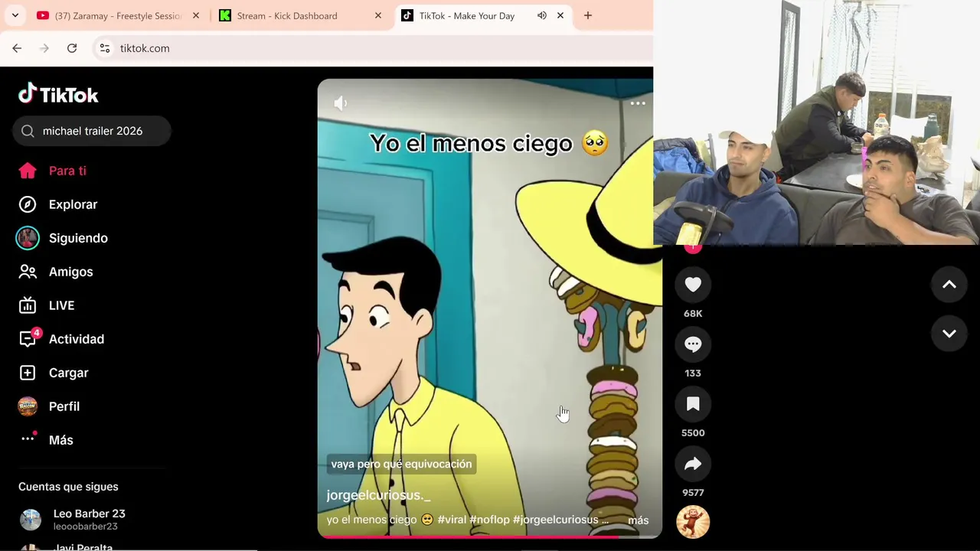Open the monkey sound disc thumbnail
Screen dimensions: 980x551
pos(693,522)
